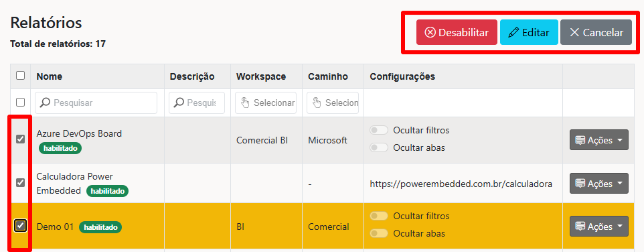The width and height of the screenshot is (644, 252).
Task: Focus the Nome Pesquisar search field
Action: click(x=96, y=103)
